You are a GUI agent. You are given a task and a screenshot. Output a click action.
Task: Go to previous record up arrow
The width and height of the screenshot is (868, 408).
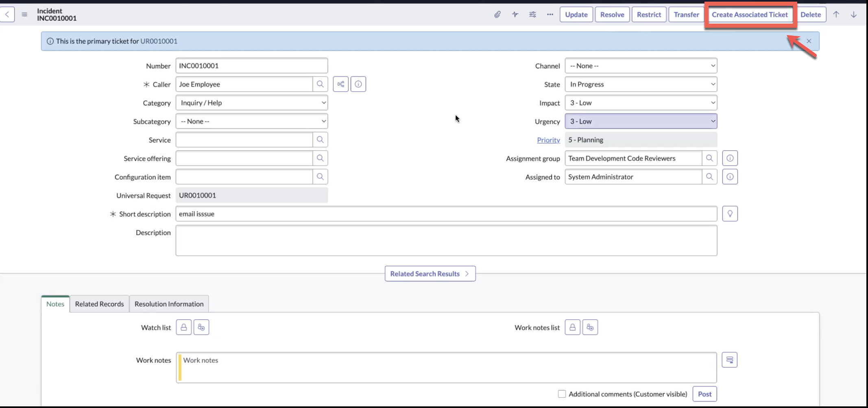click(x=836, y=14)
